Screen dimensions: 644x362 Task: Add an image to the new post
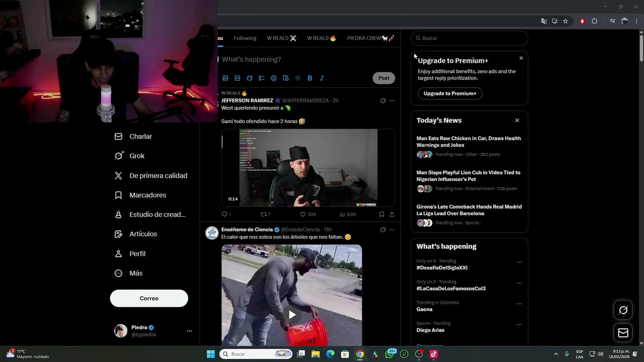(225, 78)
